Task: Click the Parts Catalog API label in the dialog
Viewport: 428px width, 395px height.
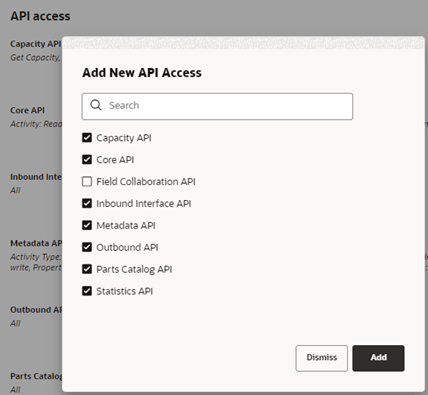Action: 134,269
